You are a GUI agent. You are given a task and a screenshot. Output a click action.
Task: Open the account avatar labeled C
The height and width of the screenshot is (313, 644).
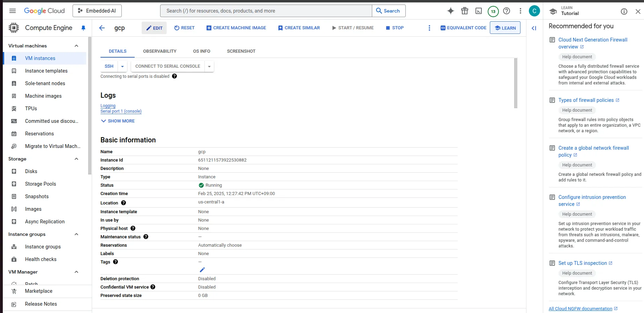pos(534,11)
